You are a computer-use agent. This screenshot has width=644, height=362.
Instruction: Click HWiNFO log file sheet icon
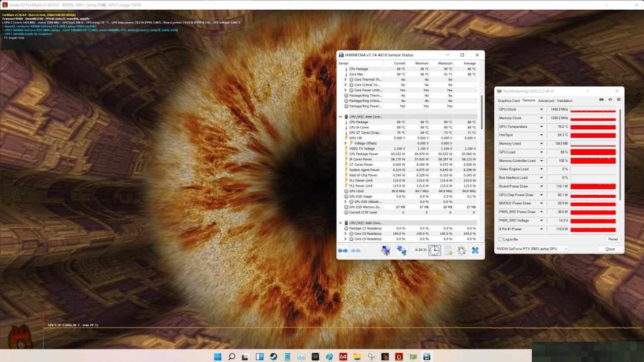(449, 250)
